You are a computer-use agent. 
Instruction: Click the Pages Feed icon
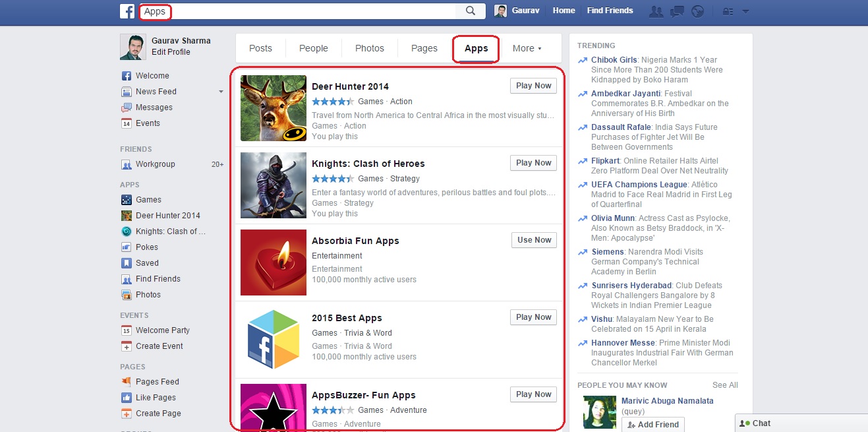click(x=127, y=382)
